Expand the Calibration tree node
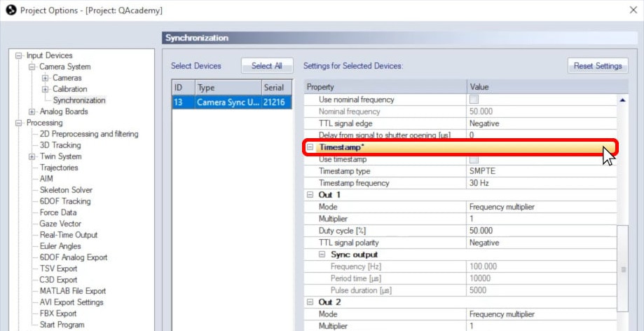Screen dimensions: 644x331 click(46, 89)
